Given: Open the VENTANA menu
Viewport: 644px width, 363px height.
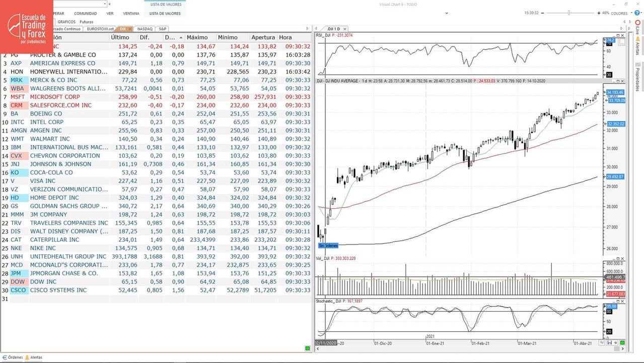Looking at the screenshot, I should [x=131, y=14].
